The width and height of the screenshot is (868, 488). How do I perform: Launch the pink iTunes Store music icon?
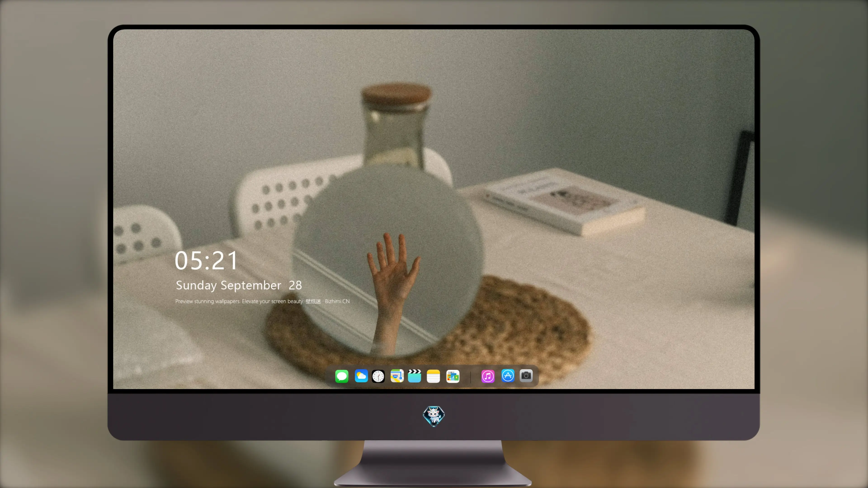click(x=488, y=376)
